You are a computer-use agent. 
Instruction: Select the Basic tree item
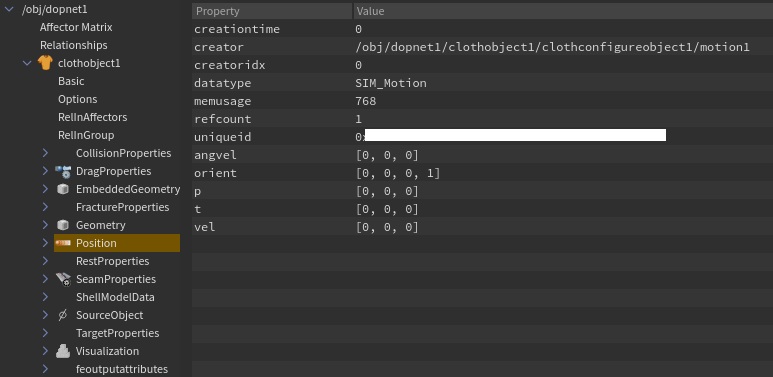point(71,81)
